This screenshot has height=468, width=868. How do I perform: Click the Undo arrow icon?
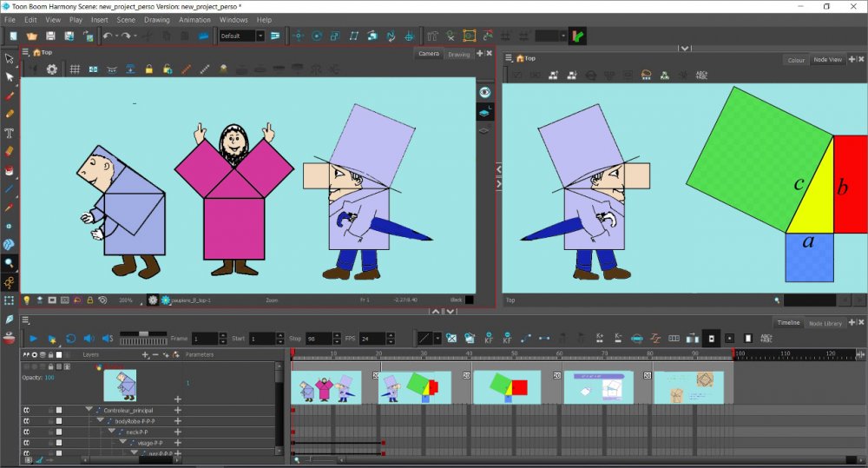point(109,36)
